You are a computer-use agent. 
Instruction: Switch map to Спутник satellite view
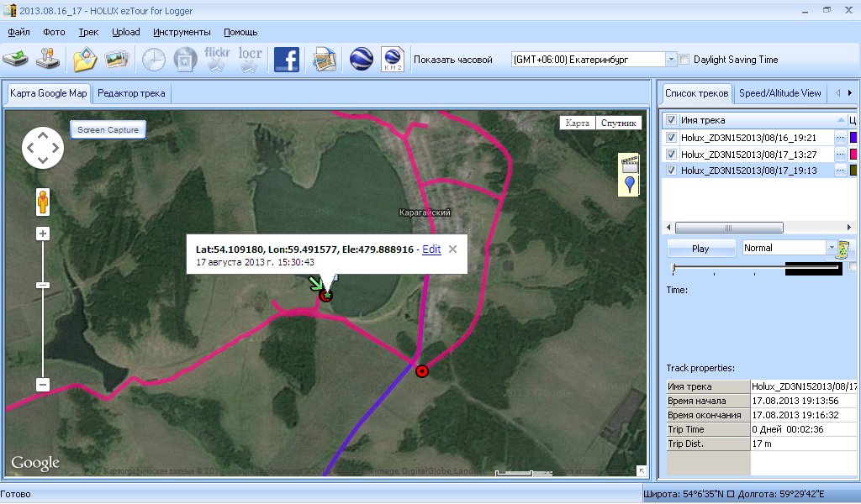(618, 123)
